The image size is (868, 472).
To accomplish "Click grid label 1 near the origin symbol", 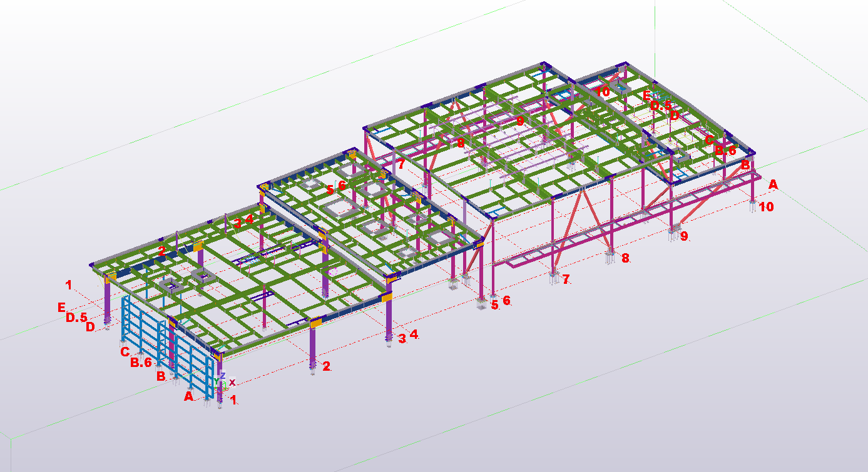I will (233, 399).
